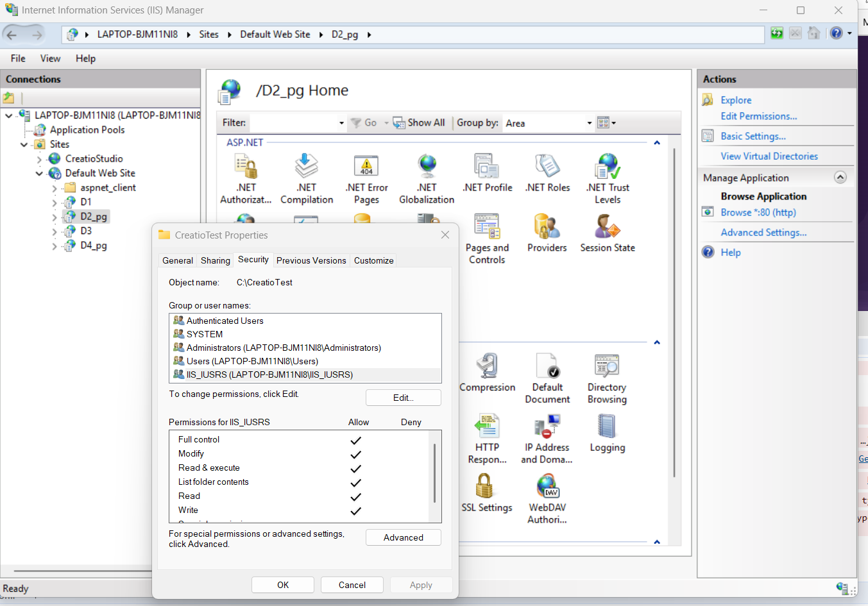868x606 pixels.
Task: Click Browse *:80 (http) link
Action: [758, 212]
